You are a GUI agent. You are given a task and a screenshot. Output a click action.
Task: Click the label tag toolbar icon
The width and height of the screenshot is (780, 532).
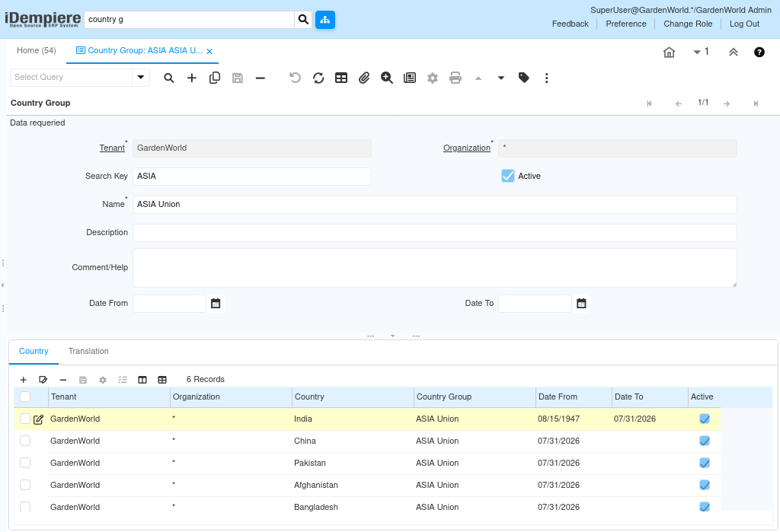pos(524,78)
